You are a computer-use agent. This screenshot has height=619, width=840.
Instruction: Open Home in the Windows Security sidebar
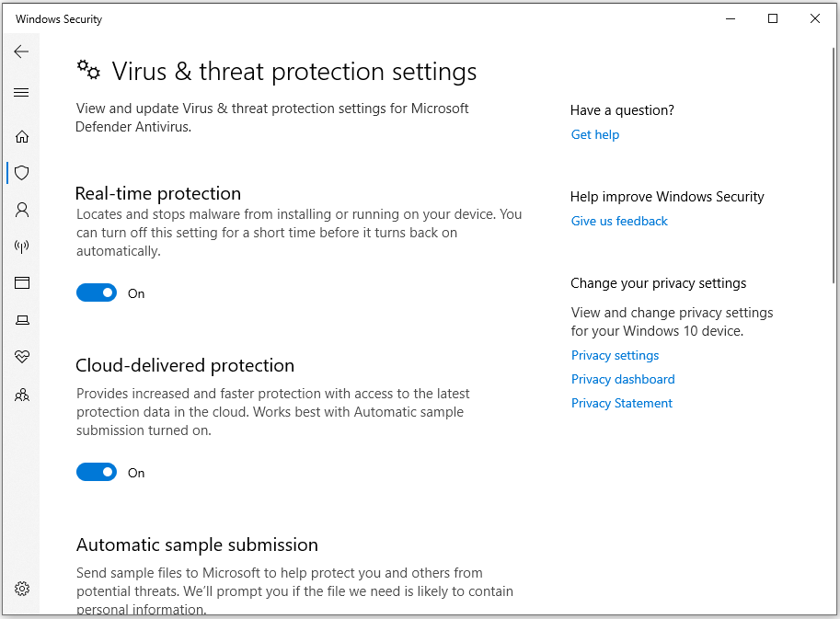point(21,135)
